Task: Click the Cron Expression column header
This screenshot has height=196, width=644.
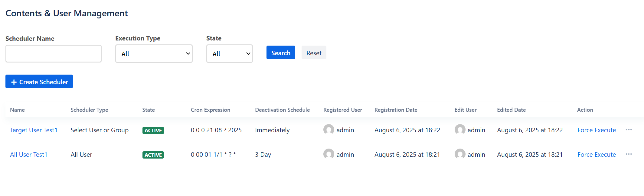Action: coord(211,110)
